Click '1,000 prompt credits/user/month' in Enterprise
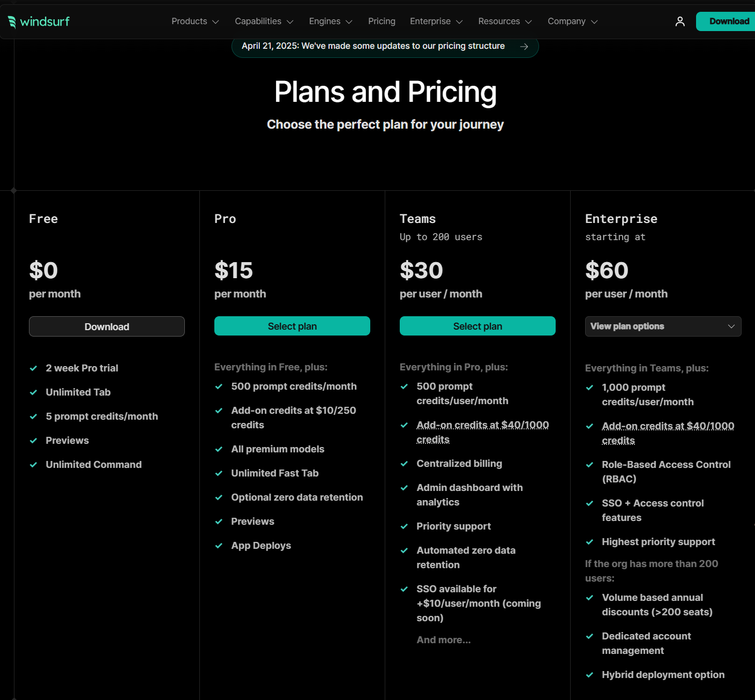The image size is (755, 700). pos(648,394)
